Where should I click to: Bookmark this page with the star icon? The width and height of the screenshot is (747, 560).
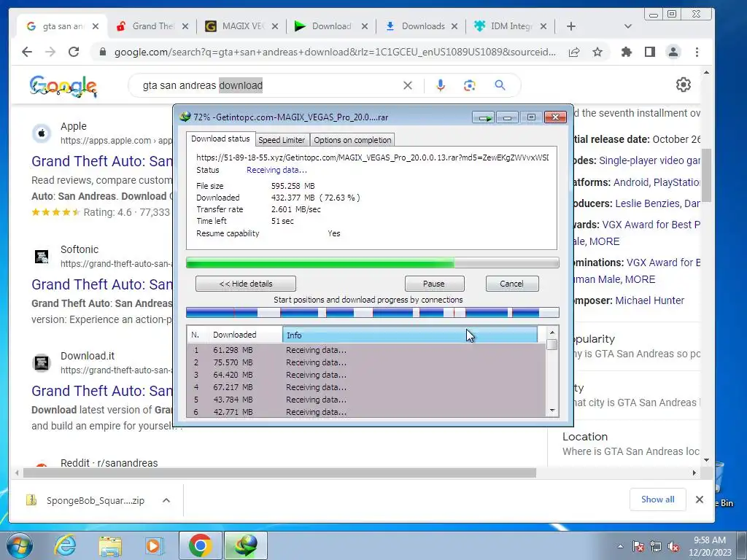(x=597, y=52)
